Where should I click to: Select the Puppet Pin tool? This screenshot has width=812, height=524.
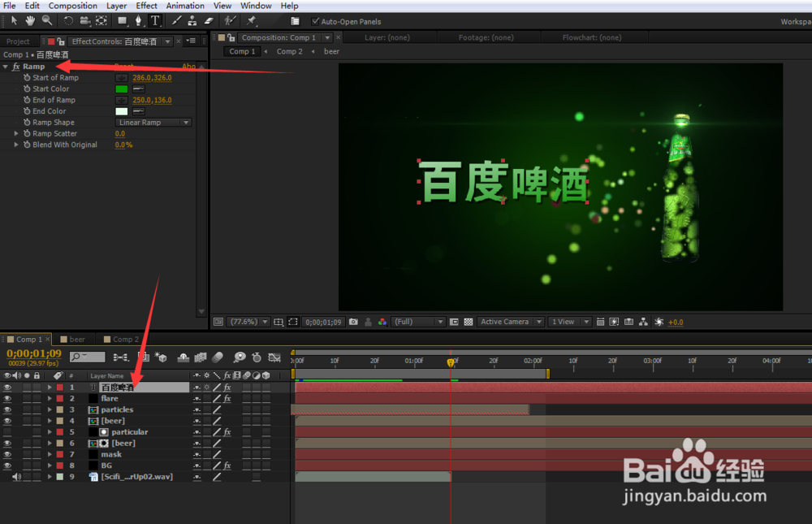pos(252,21)
